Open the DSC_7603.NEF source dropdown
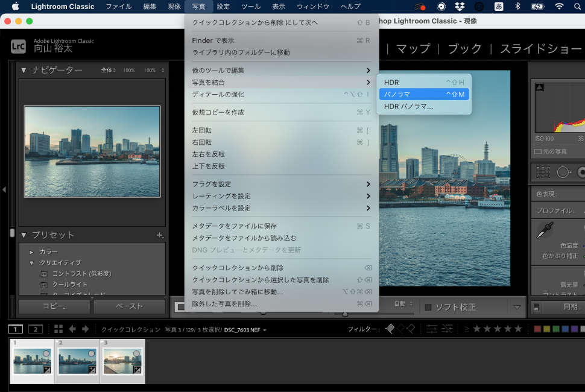This screenshot has height=392, width=585. [245, 330]
